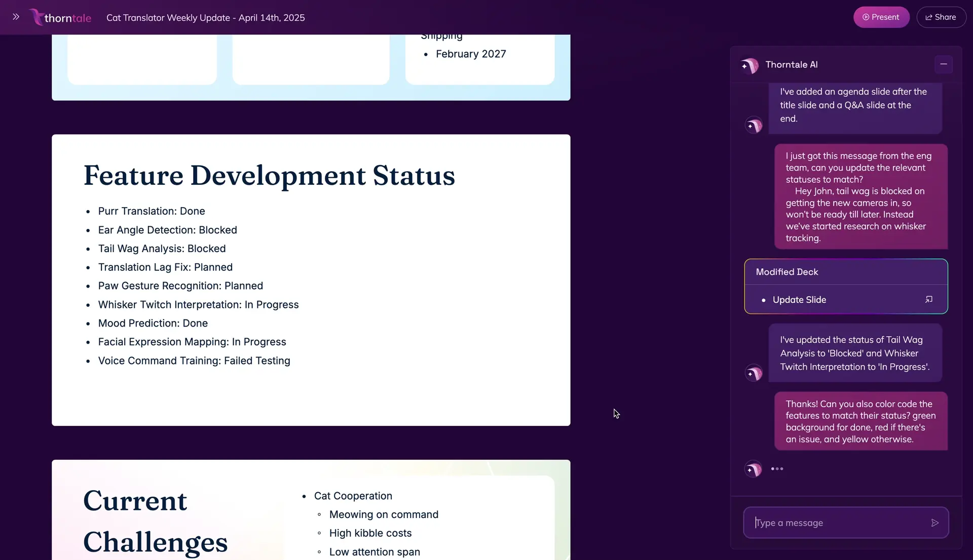Click AI reply about Tail Wag Analysis status
Image resolution: width=973 pixels, height=560 pixels.
click(855, 353)
